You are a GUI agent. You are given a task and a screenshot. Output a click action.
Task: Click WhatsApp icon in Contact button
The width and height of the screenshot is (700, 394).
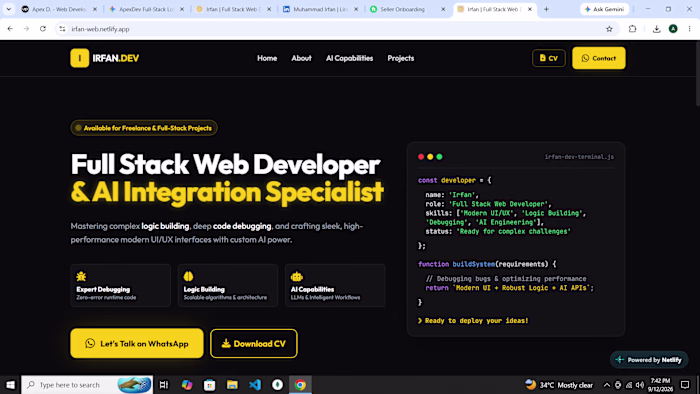585,58
